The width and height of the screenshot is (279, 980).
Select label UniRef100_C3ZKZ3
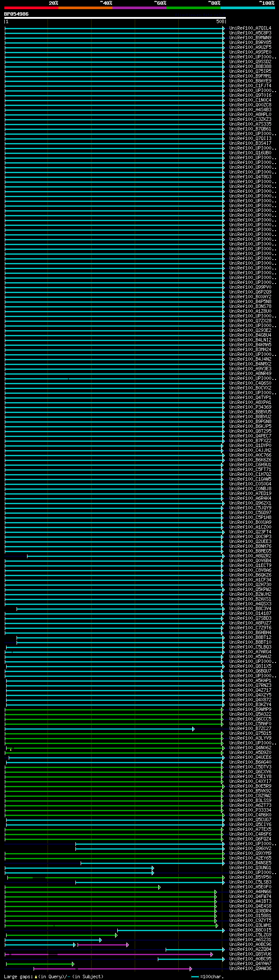(x=250, y=120)
